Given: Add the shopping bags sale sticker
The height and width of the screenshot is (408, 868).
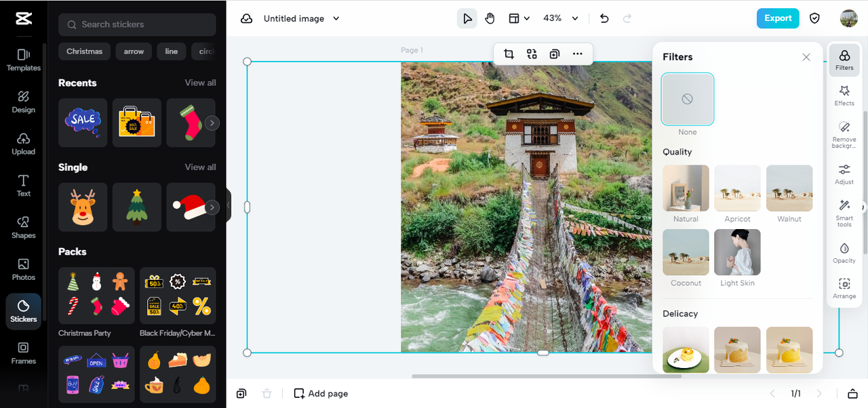Looking at the screenshot, I should (137, 123).
